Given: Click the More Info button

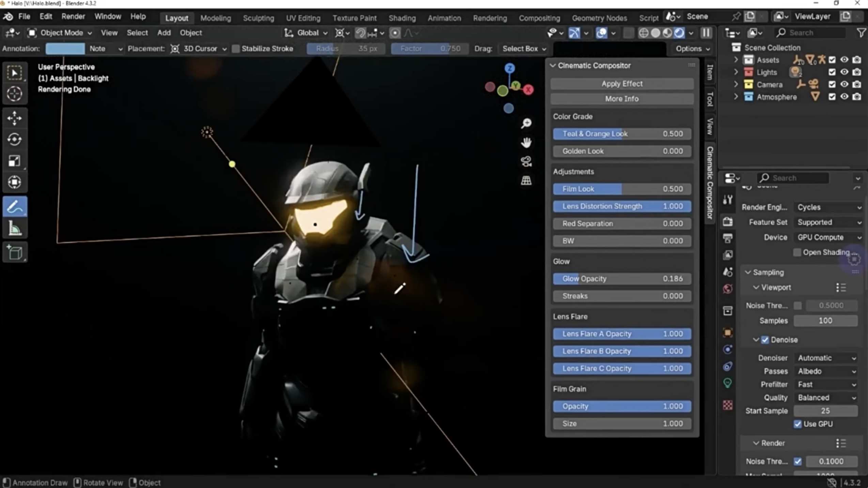Looking at the screenshot, I should [x=622, y=99].
